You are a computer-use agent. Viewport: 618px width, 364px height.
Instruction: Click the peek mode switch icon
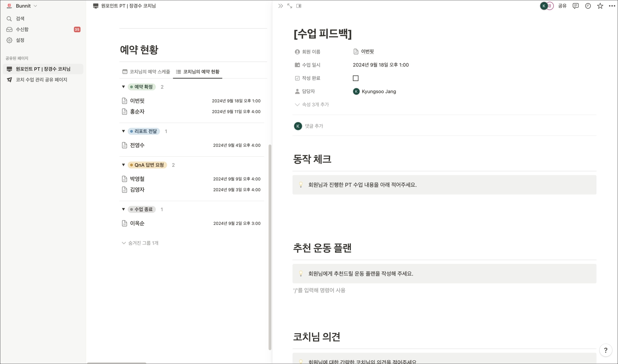pyautogui.click(x=299, y=6)
